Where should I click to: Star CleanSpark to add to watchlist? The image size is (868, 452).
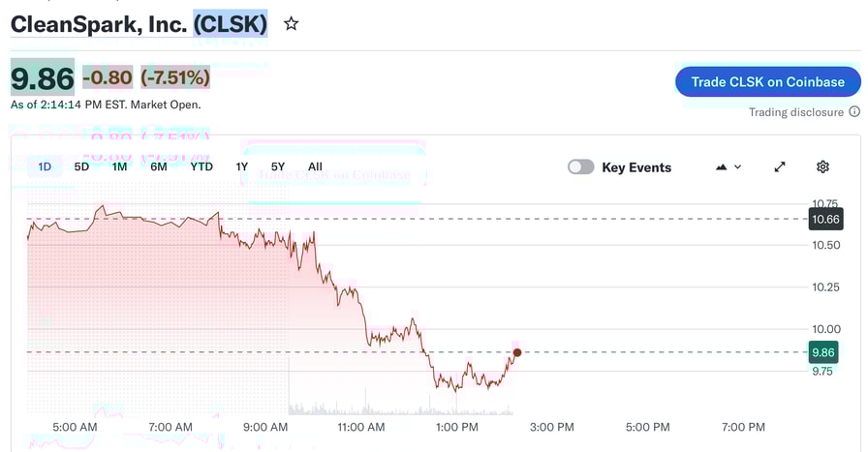pyautogui.click(x=291, y=24)
